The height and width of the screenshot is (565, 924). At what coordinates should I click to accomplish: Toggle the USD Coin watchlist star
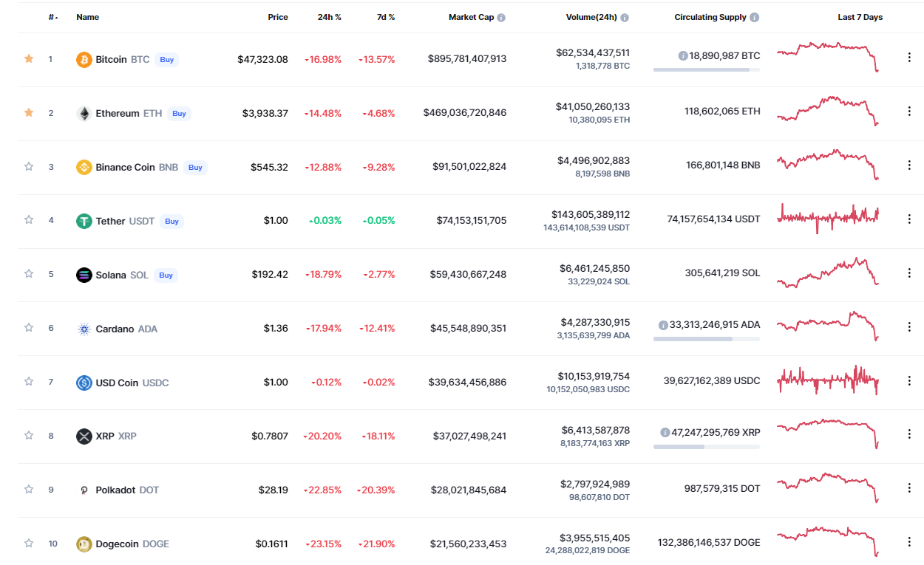(29, 381)
